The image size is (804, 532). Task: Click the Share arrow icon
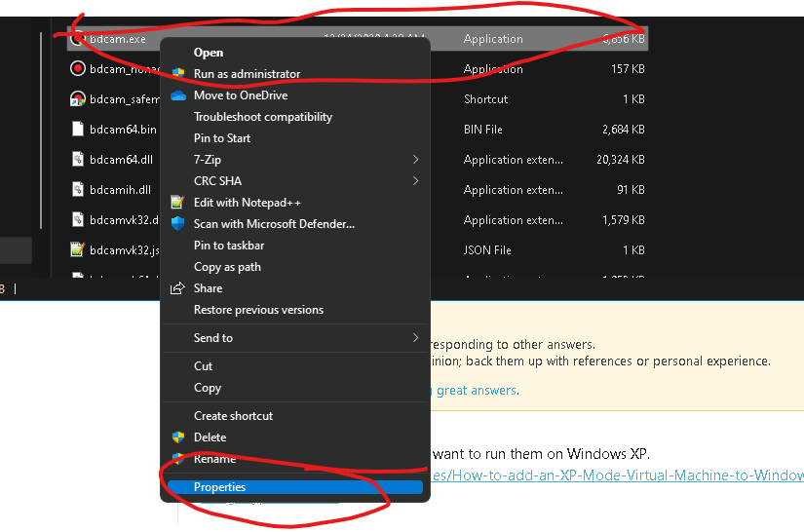(x=177, y=288)
